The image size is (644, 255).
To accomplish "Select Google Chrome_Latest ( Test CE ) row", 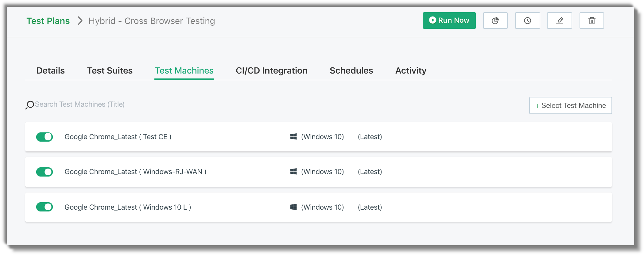I will point(319,137).
